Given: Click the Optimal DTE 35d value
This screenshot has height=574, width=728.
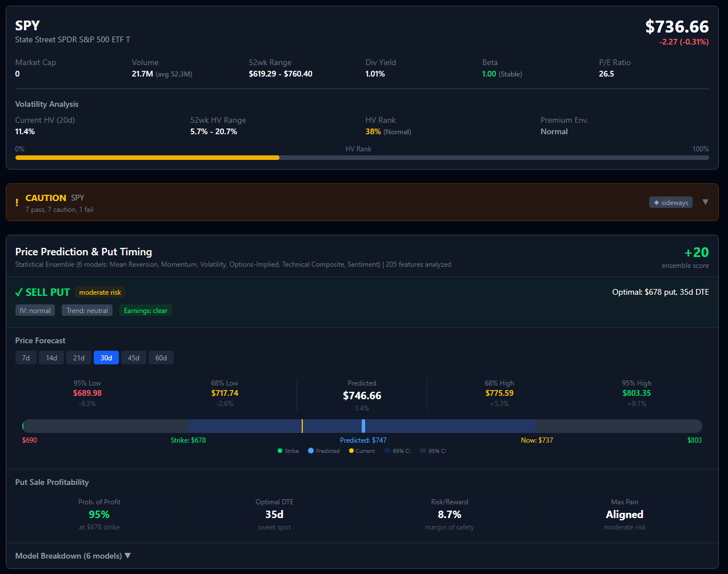Looking at the screenshot, I should (x=274, y=515).
